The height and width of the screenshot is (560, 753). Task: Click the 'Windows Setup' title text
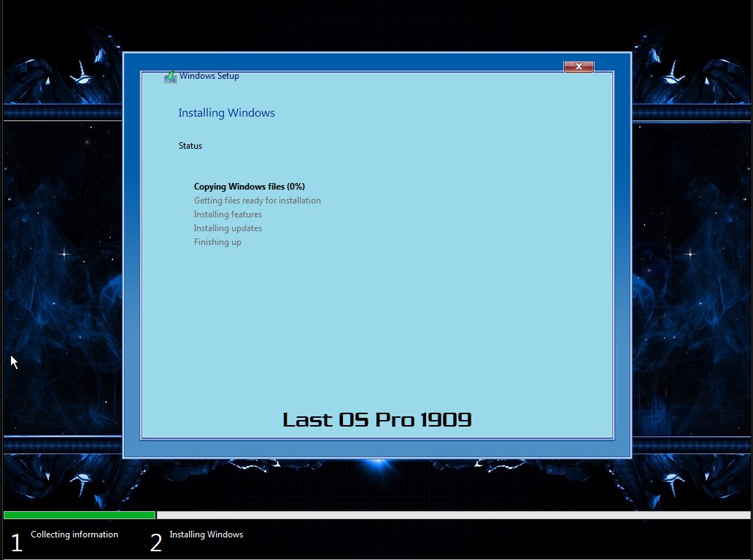(209, 76)
